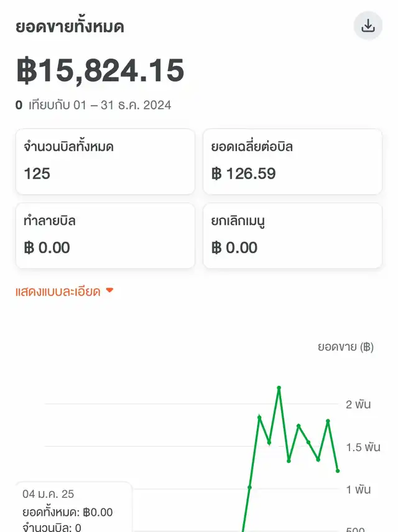This screenshot has height=532, width=398.
Task: Click the orange arrow beside แสดงแบบละเอียด
Action: coord(109,291)
